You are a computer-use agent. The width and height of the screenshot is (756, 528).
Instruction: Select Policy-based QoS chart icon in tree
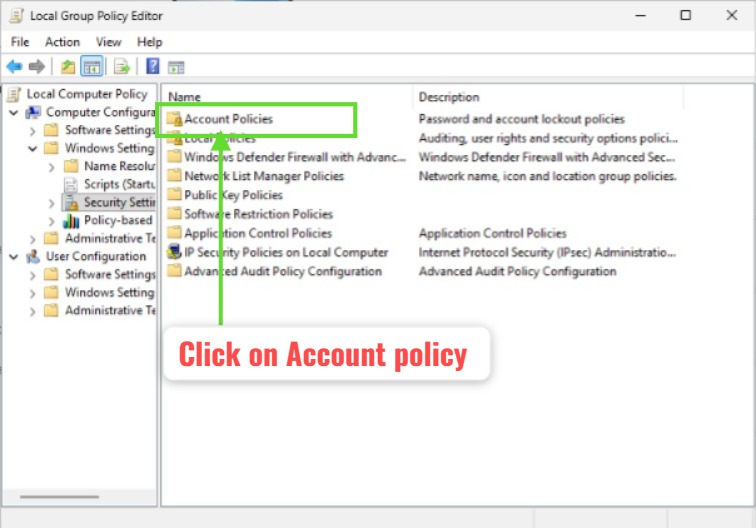[x=72, y=220]
